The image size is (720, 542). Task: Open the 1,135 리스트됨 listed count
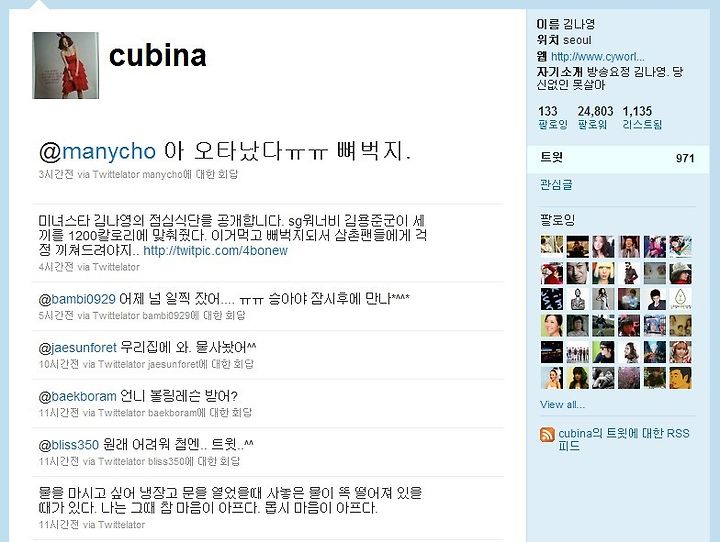(x=642, y=117)
